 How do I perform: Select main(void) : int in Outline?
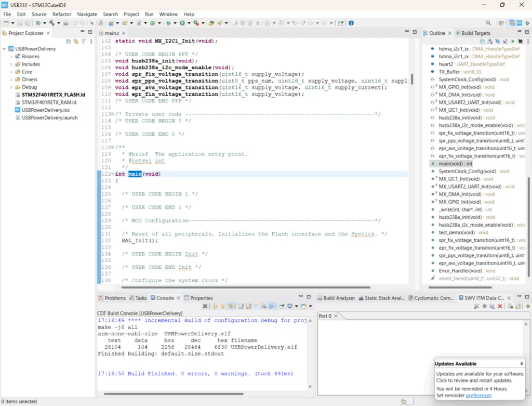pos(455,164)
